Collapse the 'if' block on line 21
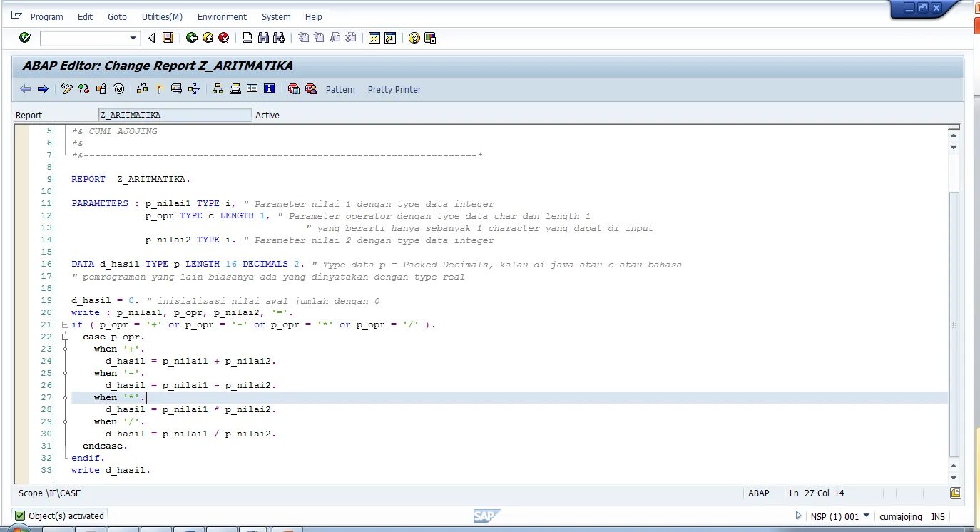Screen dimensions: 980x532 pos(65,324)
